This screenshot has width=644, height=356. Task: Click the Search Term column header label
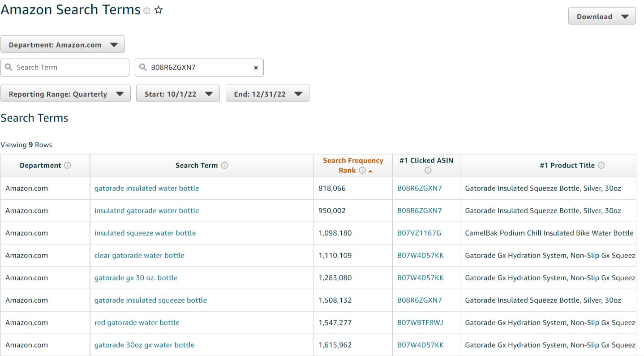(197, 165)
